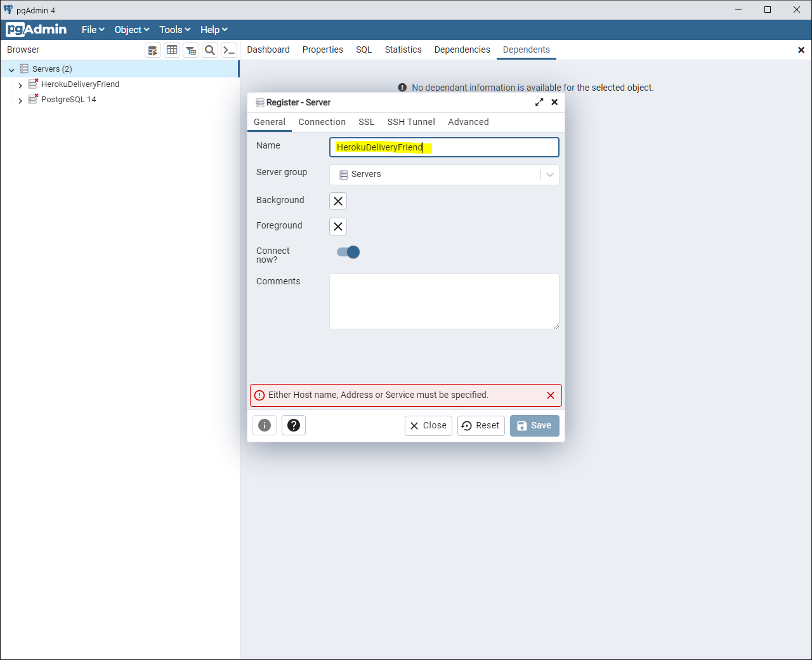Switch to the Statistics tab
812x660 pixels.
(x=403, y=49)
